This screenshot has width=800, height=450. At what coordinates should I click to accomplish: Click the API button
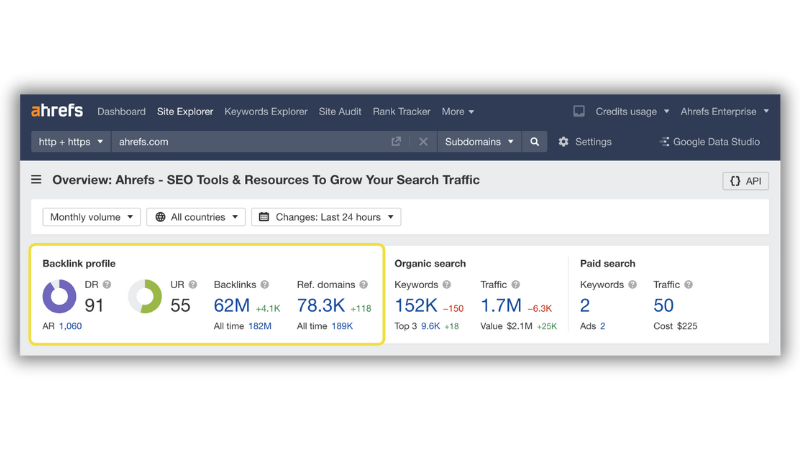745,181
